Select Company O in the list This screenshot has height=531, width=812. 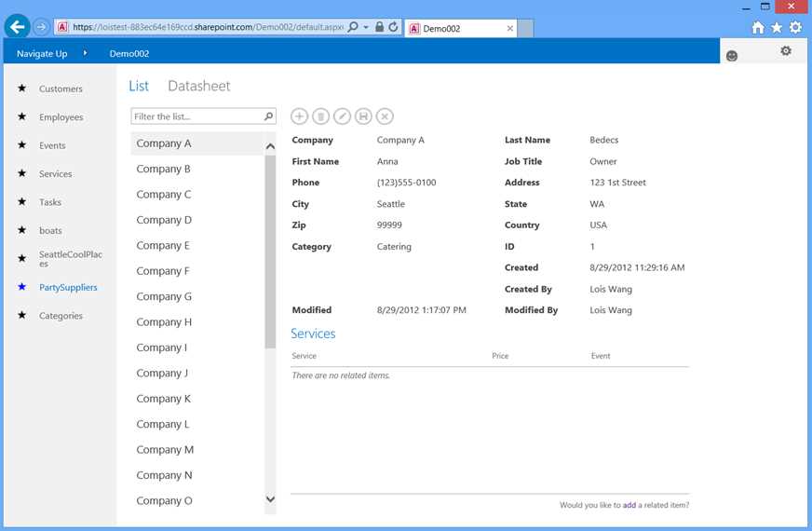click(x=197, y=500)
